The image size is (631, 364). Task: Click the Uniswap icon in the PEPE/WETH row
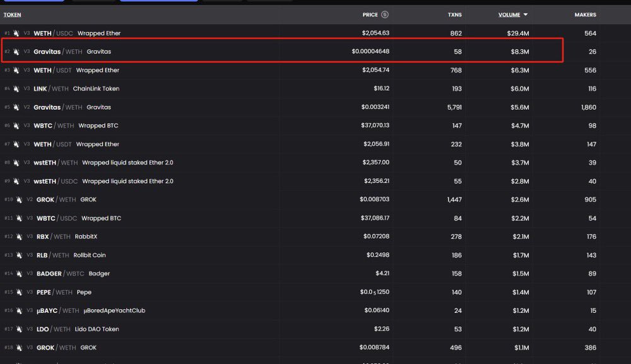(19, 293)
